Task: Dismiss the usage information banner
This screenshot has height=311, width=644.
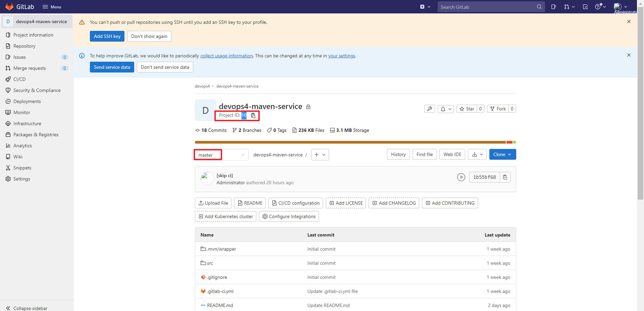Action: click(629, 55)
